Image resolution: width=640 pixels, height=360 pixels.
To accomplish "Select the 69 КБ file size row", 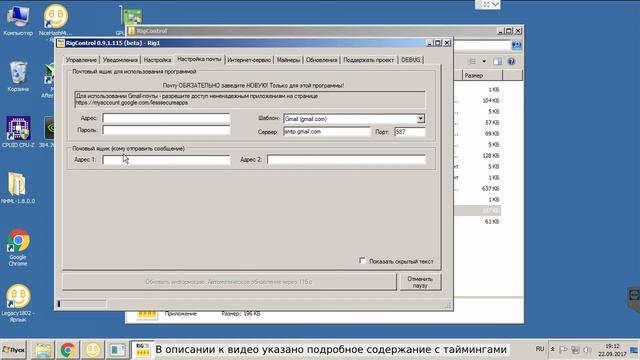I will pyautogui.click(x=492, y=133).
